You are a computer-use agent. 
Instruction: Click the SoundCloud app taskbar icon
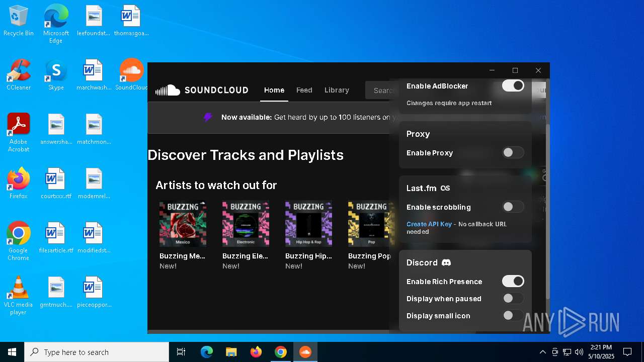coord(305,352)
